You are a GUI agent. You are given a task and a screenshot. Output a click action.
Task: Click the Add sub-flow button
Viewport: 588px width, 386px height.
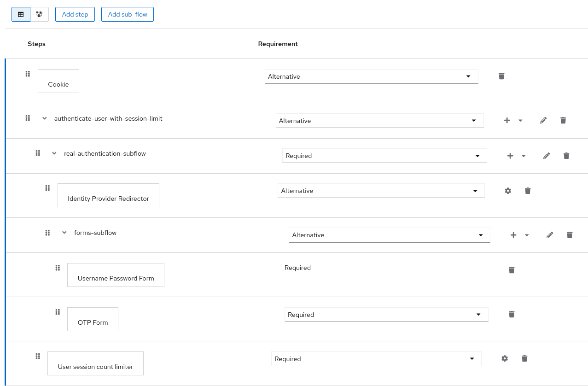[127, 14]
